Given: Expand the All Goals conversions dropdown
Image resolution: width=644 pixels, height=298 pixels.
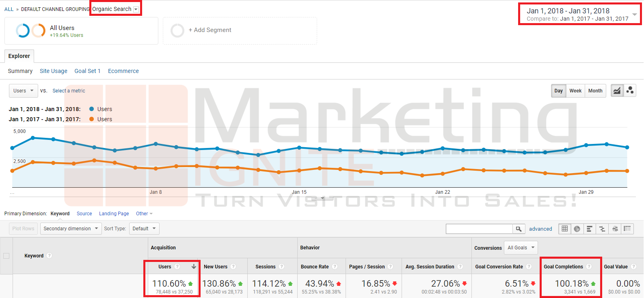Looking at the screenshot, I should pyautogui.click(x=521, y=248).
